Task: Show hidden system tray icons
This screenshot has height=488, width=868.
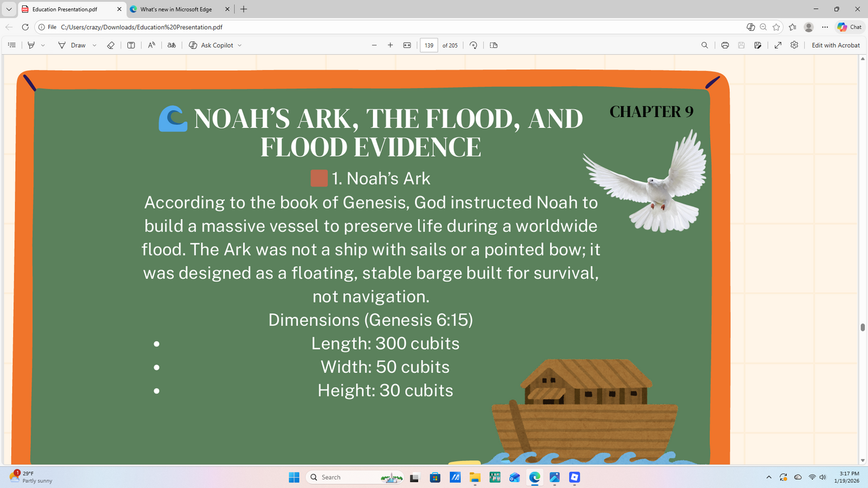Action: click(x=768, y=477)
